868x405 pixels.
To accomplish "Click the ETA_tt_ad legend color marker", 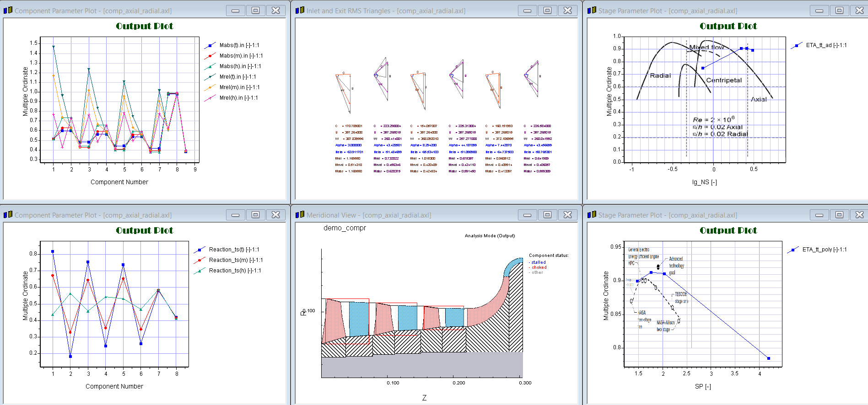I will pos(797,45).
